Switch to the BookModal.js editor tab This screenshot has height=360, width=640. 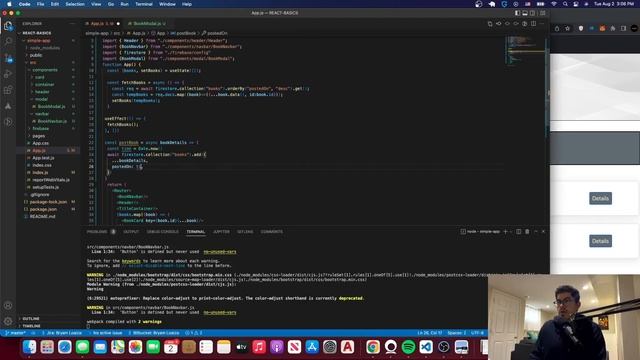click(x=147, y=24)
